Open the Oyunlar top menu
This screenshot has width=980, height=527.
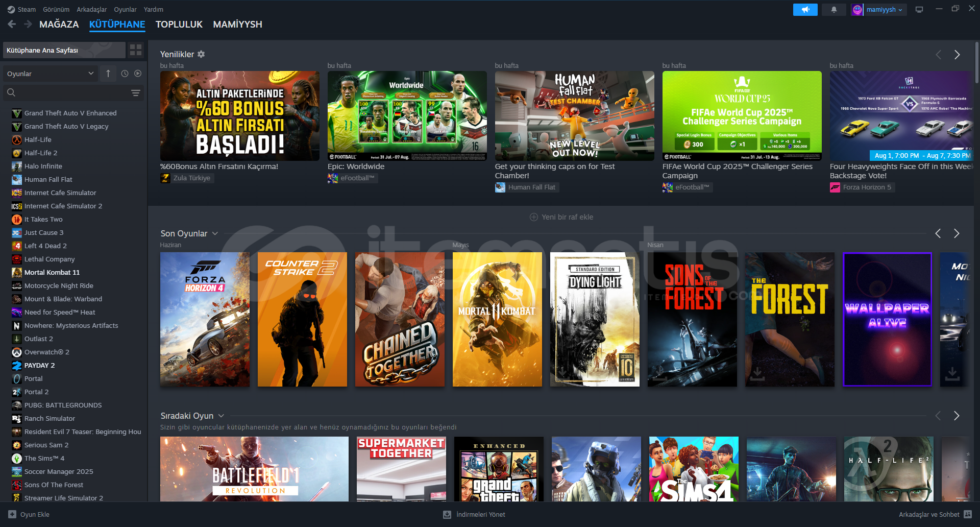coord(125,9)
